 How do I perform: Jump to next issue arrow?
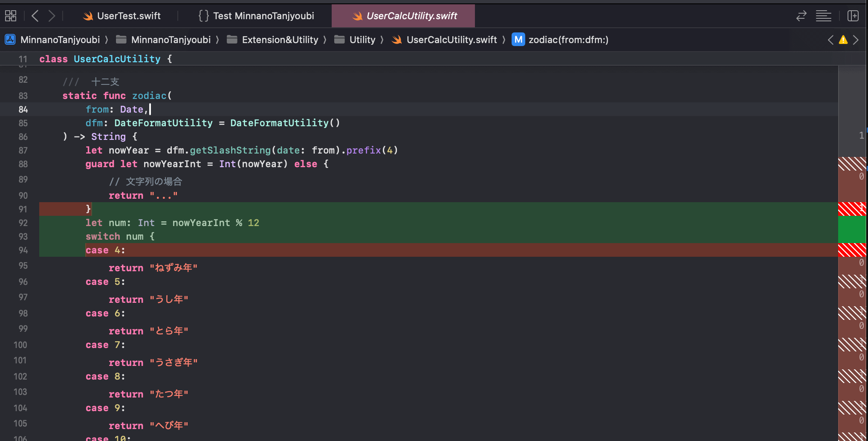(x=856, y=40)
